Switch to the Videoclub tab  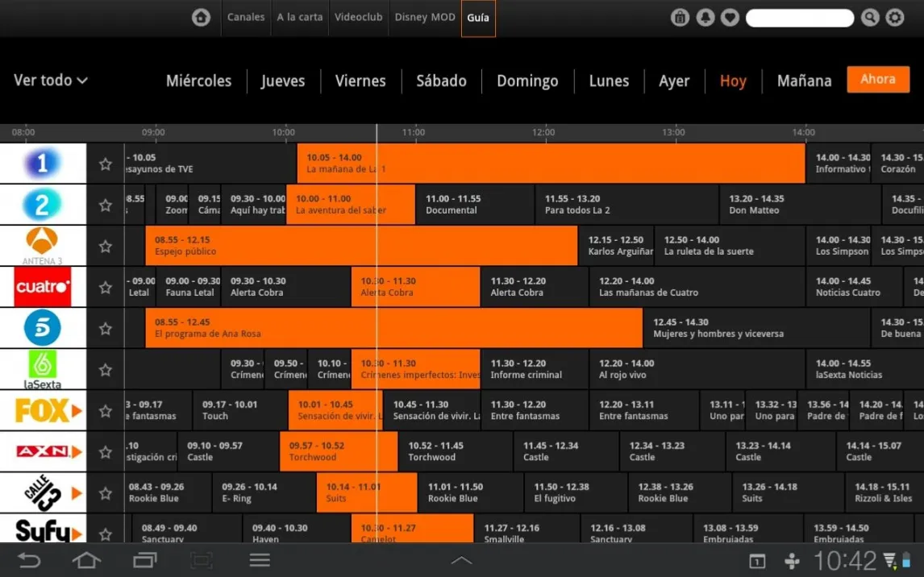[x=359, y=18]
